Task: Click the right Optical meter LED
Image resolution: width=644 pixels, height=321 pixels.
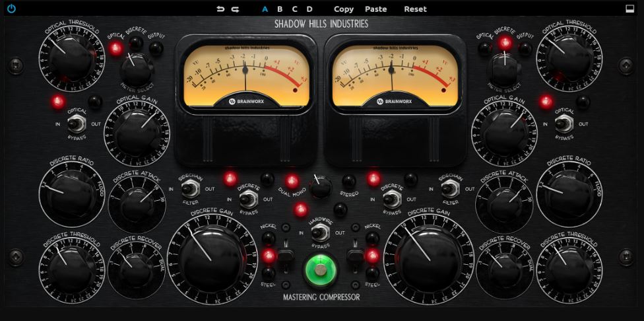Action: (x=484, y=49)
